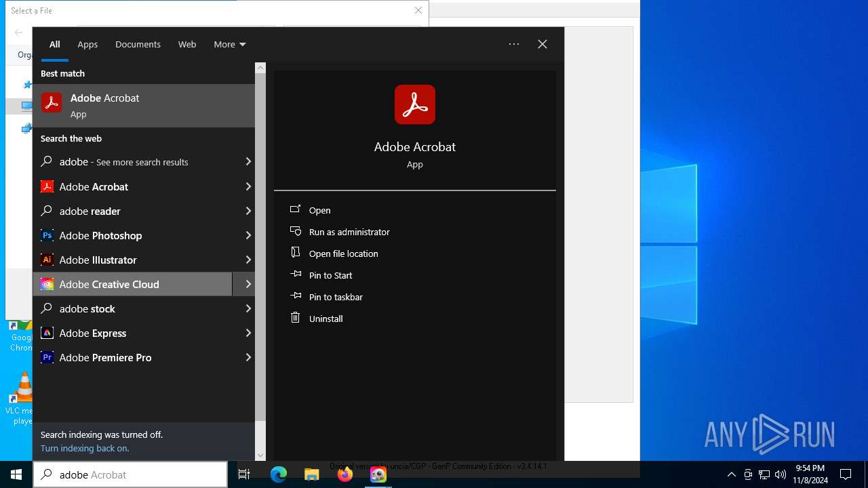Image resolution: width=868 pixels, height=488 pixels.
Task: Click the scroll-up arrow of results scrollbar
Action: pyautogui.click(x=260, y=68)
